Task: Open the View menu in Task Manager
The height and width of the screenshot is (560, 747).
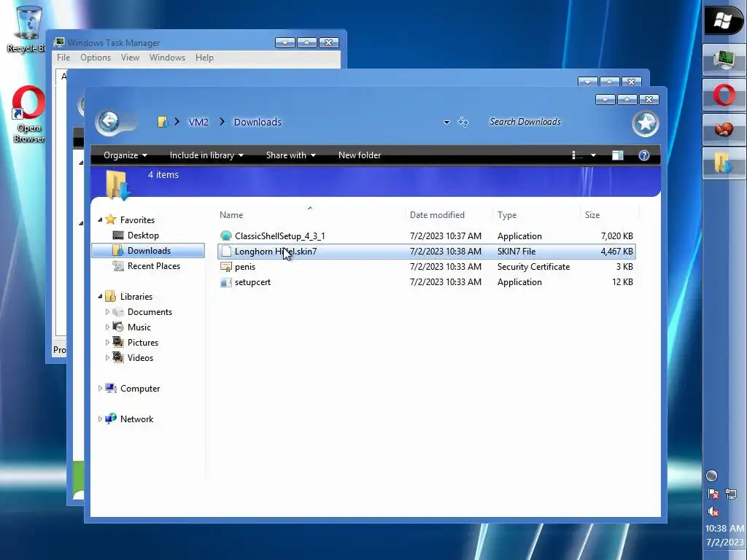Action: 130,58
